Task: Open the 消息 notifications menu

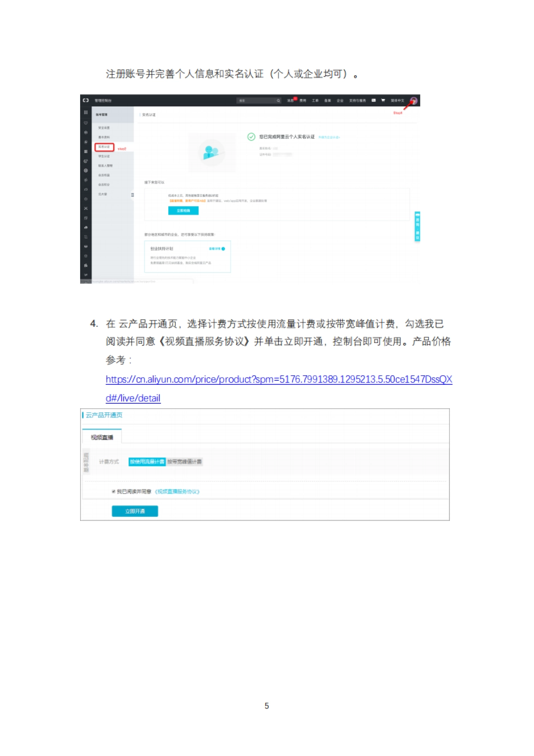Action: (x=291, y=101)
